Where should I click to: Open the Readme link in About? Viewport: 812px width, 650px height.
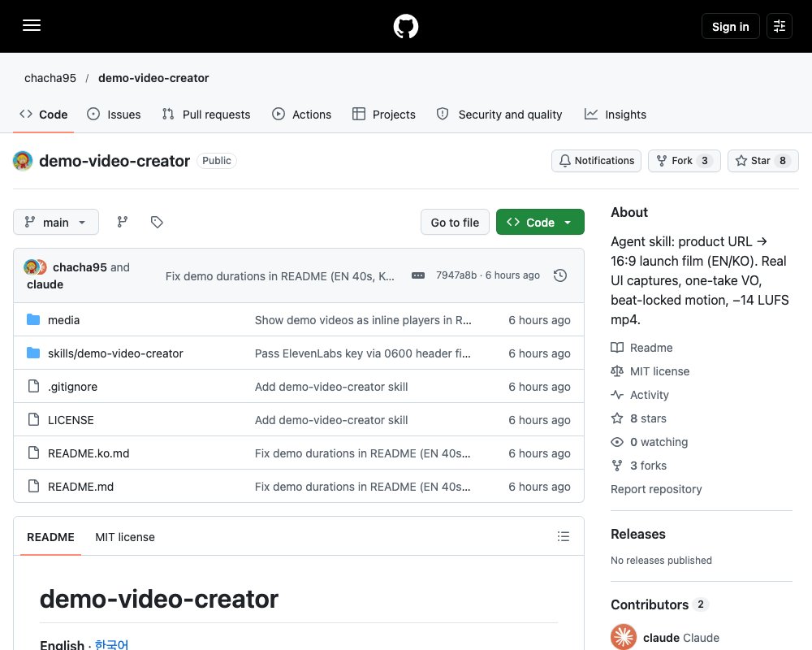[x=641, y=348]
